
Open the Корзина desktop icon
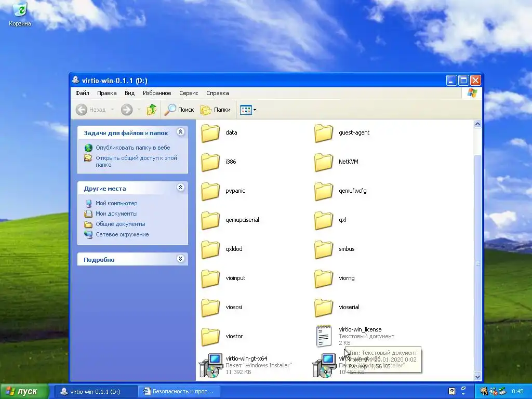coord(20,14)
